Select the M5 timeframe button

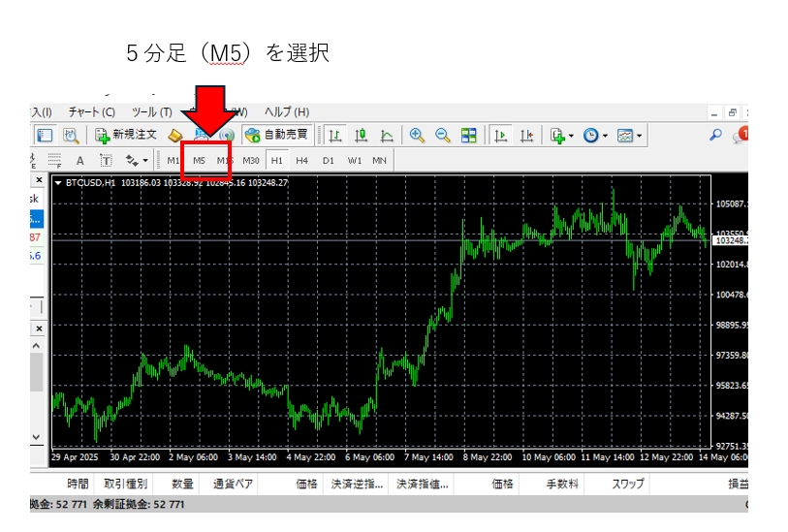200,160
